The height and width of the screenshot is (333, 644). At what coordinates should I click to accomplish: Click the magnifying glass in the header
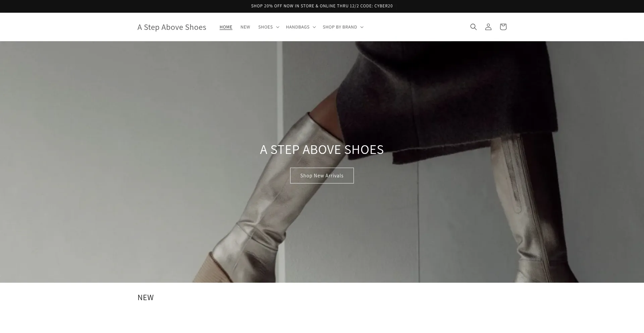[473, 27]
